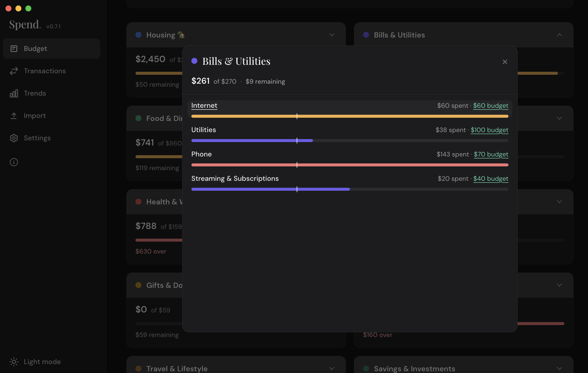Click the $788 Health amount
This screenshot has height=373, width=588.
[146, 226]
